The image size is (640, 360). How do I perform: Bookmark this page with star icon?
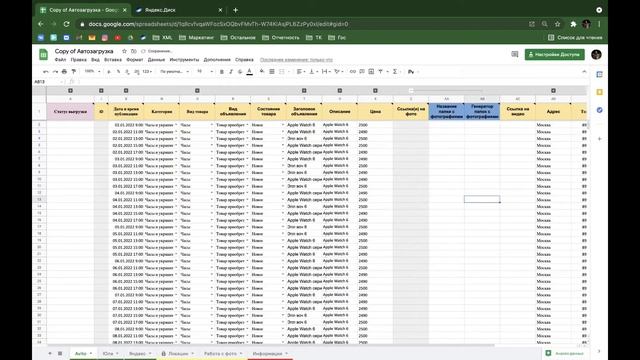tap(558, 24)
